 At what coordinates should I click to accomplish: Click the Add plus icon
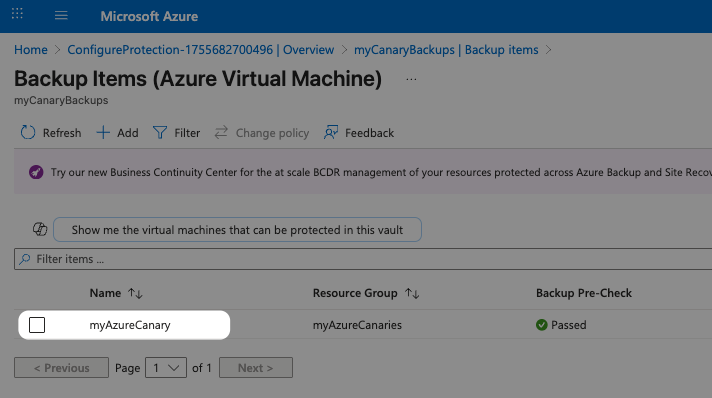pyautogui.click(x=103, y=132)
